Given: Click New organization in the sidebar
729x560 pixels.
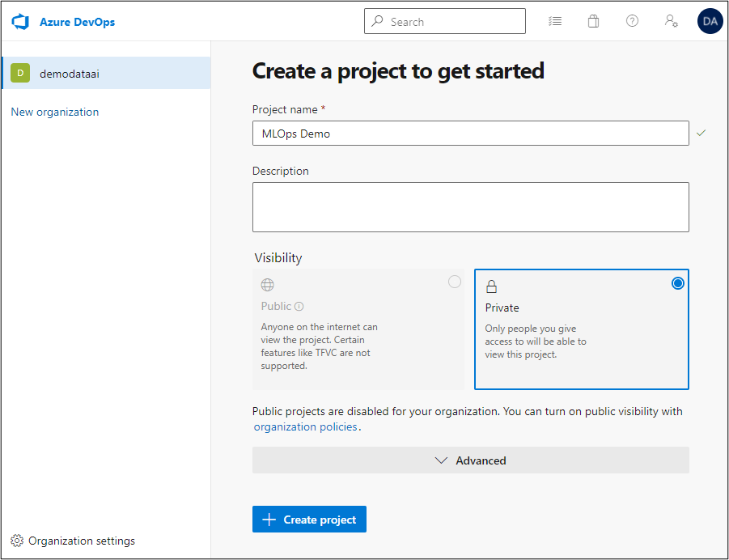Looking at the screenshot, I should click(x=54, y=112).
